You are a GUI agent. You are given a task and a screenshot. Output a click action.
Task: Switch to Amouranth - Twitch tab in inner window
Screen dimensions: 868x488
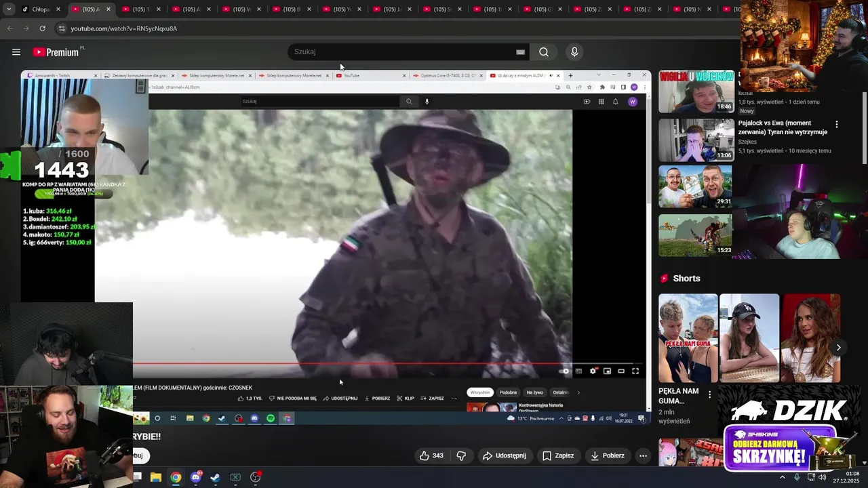coord(62,75)
